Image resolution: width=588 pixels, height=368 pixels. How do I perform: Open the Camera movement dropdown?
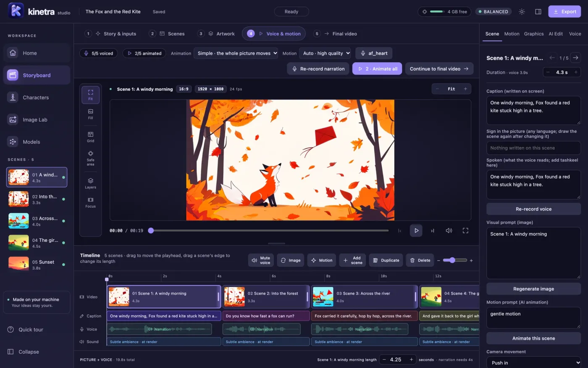533,363
